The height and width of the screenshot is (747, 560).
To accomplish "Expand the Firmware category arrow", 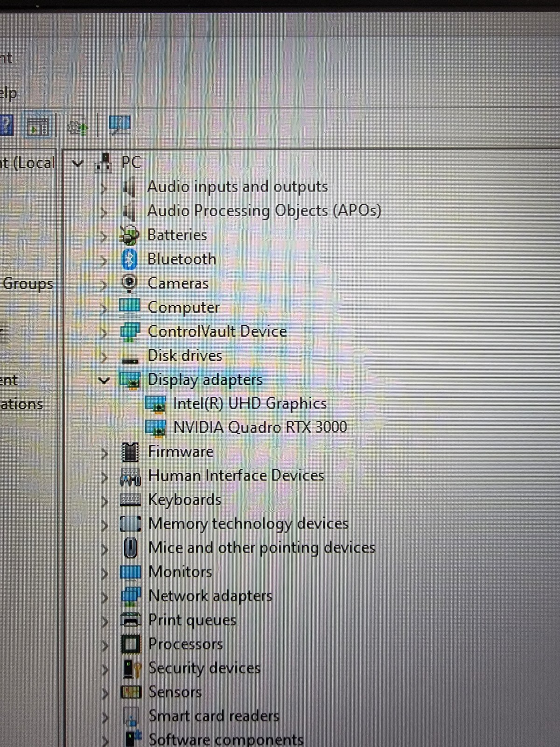I will point(105,453).
